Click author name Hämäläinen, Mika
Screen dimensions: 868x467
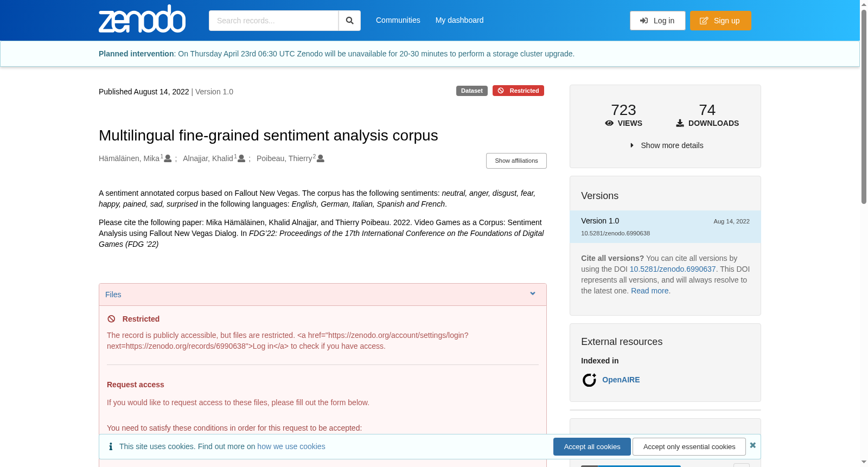[x=129, y=158]
